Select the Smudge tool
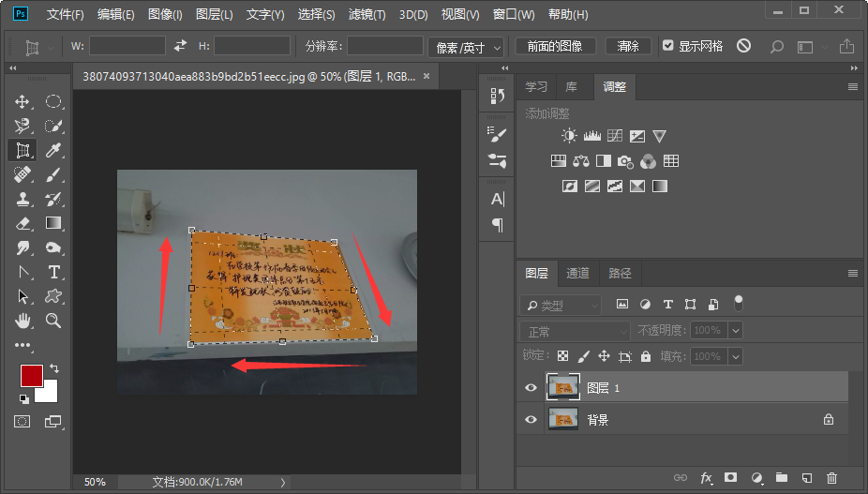The image size is (868, 494). (x=22, y=247)
